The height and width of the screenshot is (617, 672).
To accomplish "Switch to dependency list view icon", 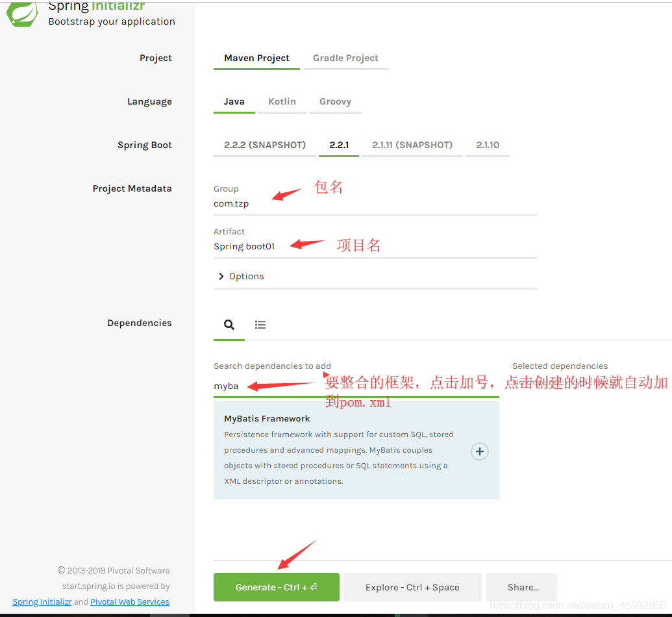I will pyautogui.click(x=260, y=325).
